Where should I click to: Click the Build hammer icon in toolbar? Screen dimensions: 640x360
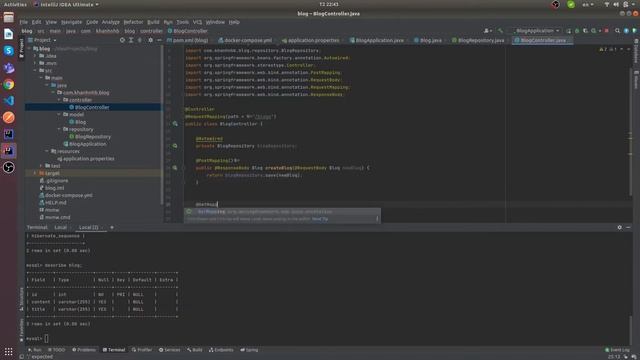pyautogui.click(x=500, y=31)
